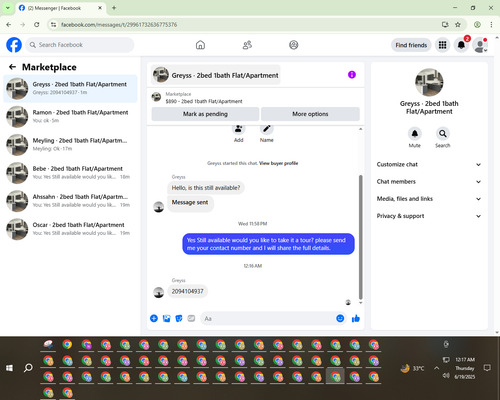Open Chrome tab search dropdown arrow
This screenshot has width=500, height=400.
[x=8, y=8]
